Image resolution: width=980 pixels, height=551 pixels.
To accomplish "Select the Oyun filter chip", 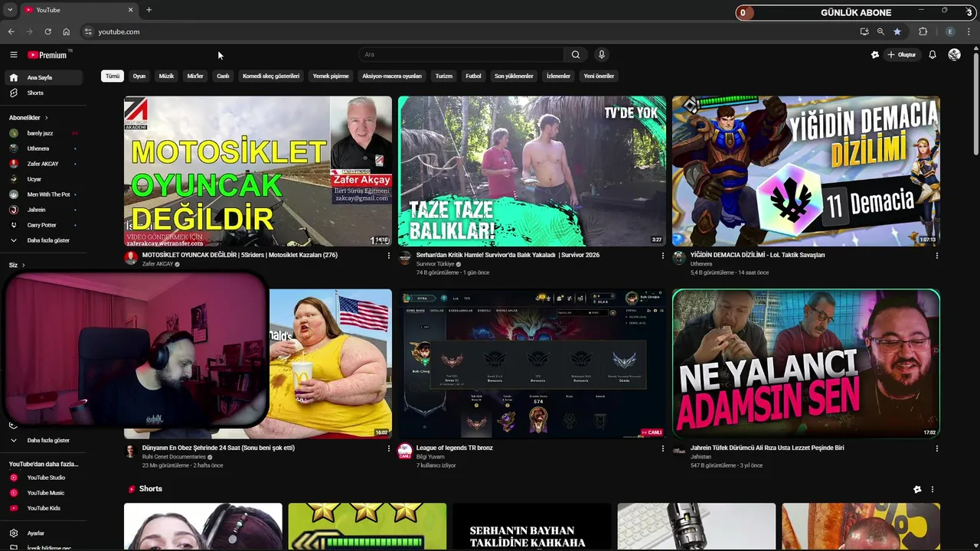I will pos(139,76).
